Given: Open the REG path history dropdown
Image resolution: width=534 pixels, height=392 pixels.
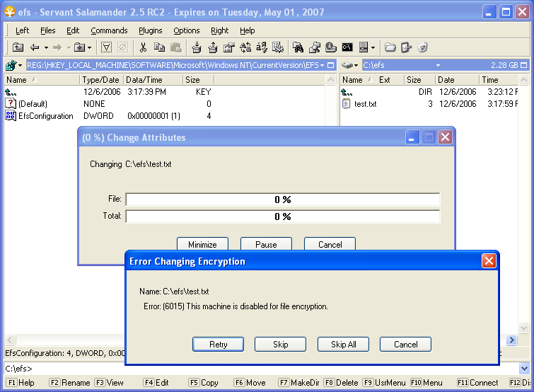Looking at the screenshot, I should [323, 65].
